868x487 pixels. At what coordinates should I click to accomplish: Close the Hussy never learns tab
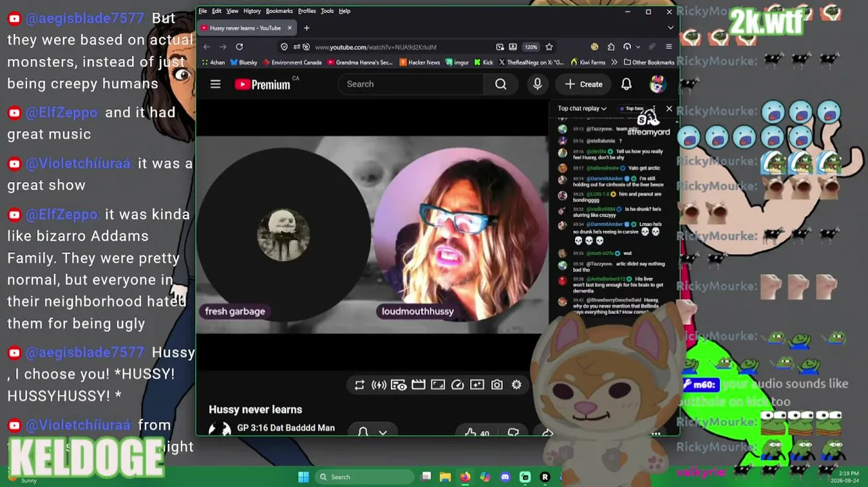click(x=290, y=28)
